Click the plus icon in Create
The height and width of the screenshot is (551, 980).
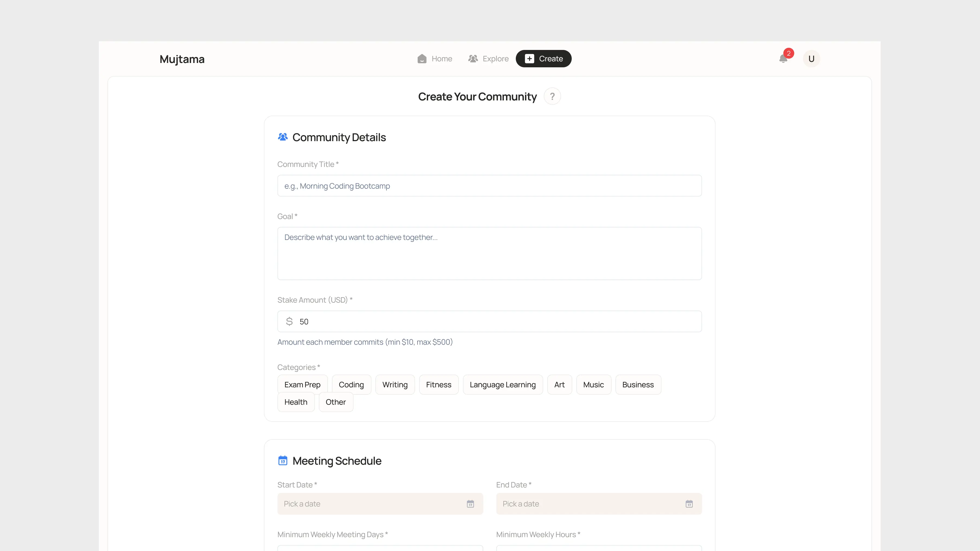(529, 59)
